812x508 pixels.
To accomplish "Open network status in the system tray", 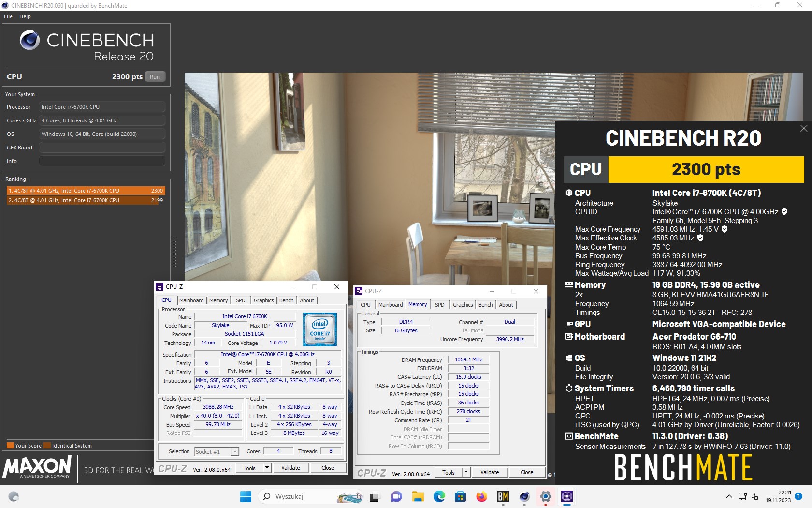I will 743,497.
